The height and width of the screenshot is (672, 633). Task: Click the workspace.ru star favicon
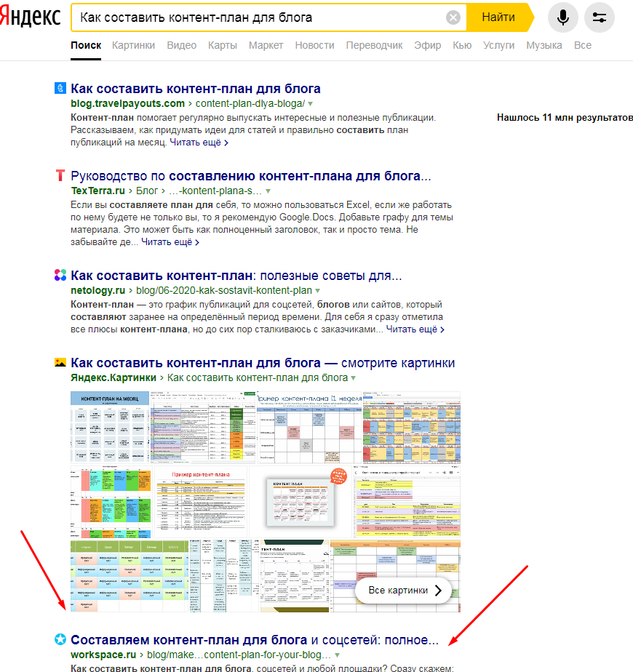(60, 639)
